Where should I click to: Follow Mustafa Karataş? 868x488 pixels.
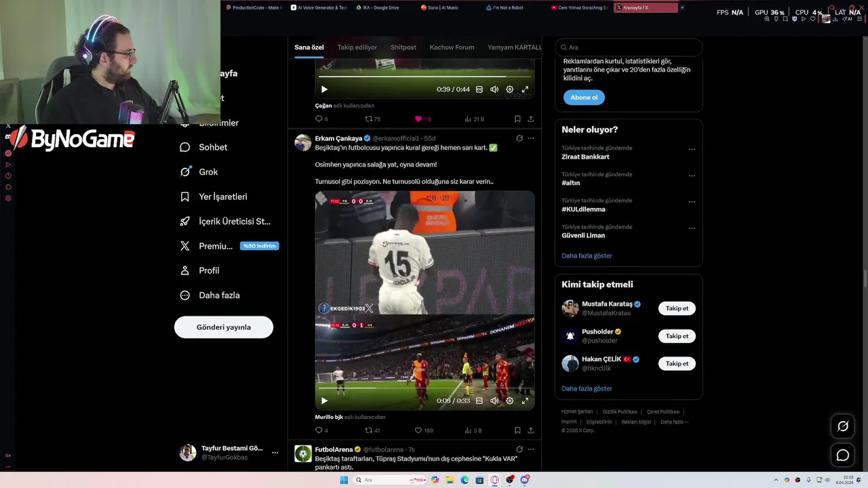[677, 308]
